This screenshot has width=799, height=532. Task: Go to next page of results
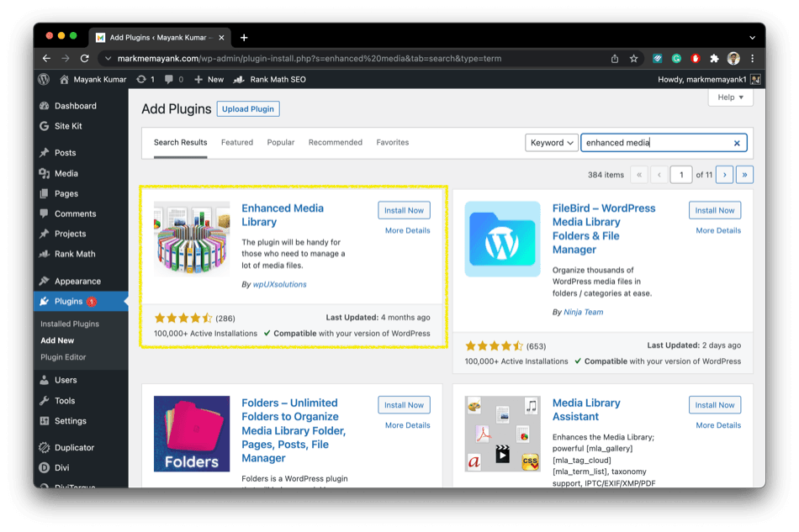pyautogui.click(x=724, y=175)
